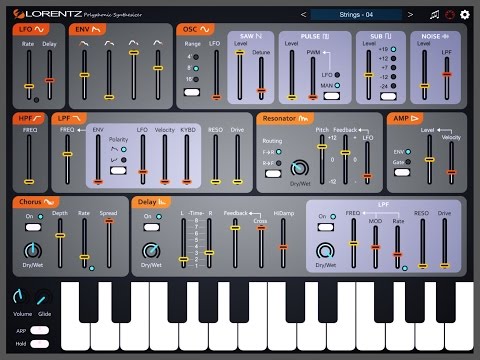This screenshot has height=360, width=480.
Task: Select the 16' oscillator range
Action: tap(196, 79)
